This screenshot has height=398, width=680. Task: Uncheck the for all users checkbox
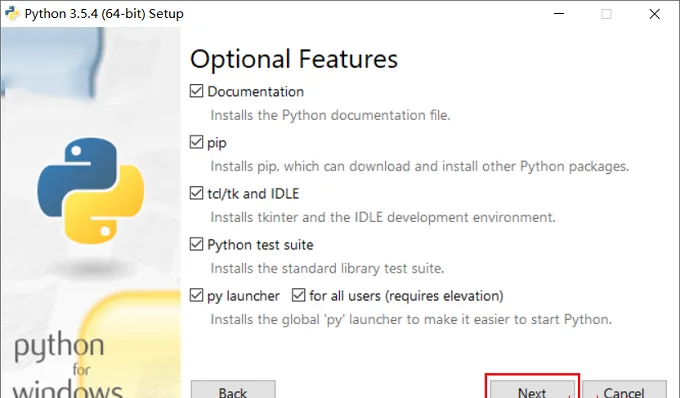click(298, 296)
